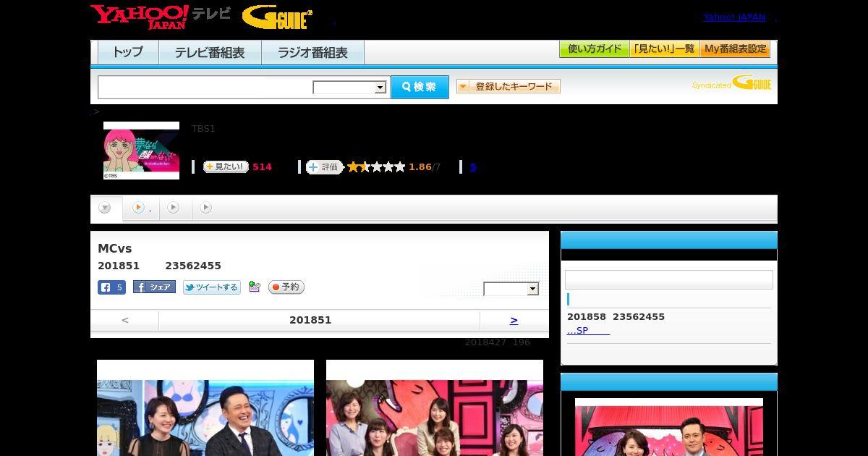Click the 予約 recording reservation button
868x456 pixels.
coord(286,287)
